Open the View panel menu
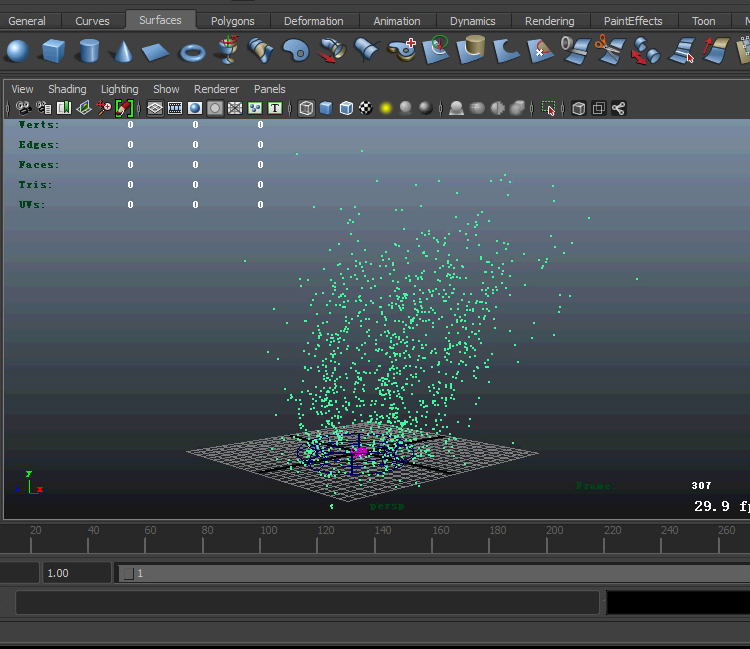The width and height of the screenshot is (750, 649). click(22, 89)
